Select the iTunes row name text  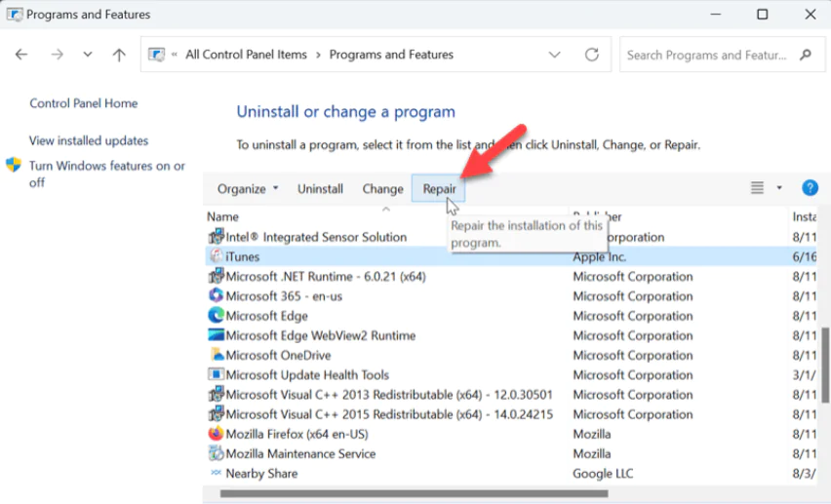point(243,257)
